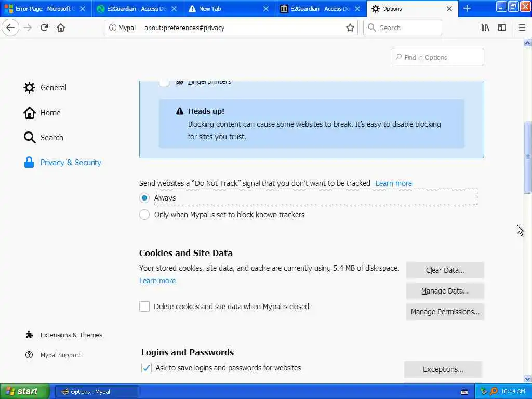Viewport: 532px width, 399px height.
Task: Open Manage Permissions... dialog
Action: 445,312
